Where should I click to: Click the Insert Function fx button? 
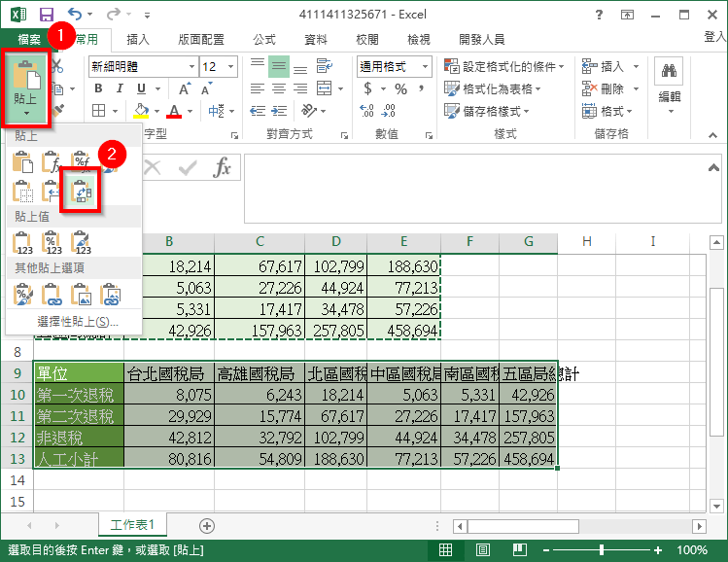tap(222, 167)
